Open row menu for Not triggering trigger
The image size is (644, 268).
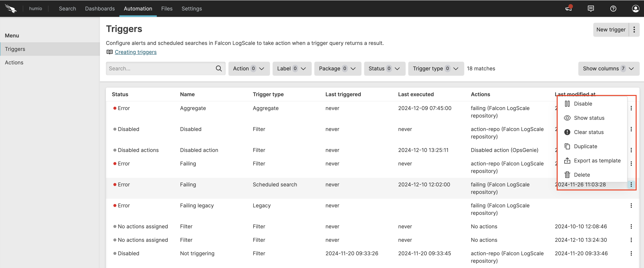point(631,253)
